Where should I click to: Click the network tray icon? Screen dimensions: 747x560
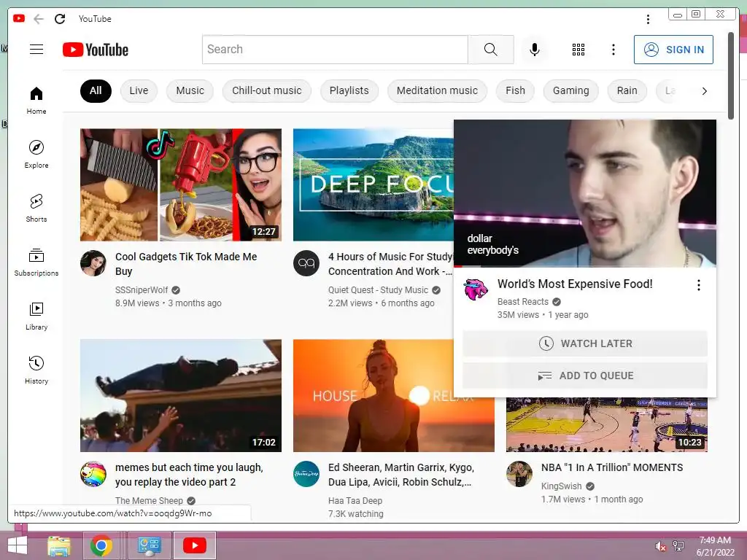coord(678,546)
